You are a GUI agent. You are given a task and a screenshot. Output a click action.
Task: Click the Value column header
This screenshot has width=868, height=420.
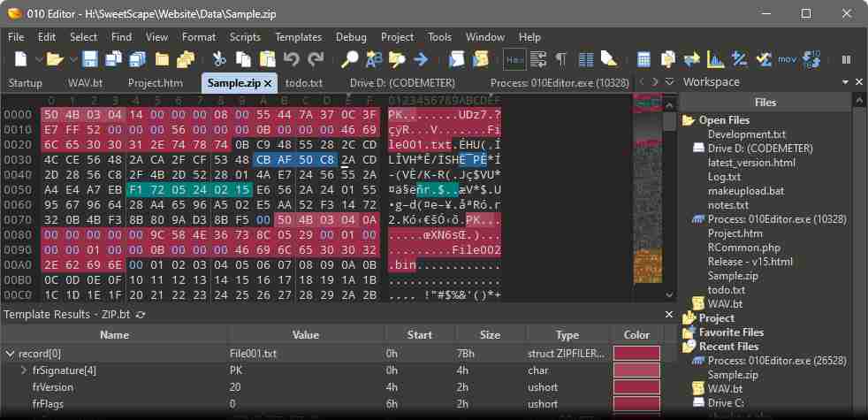(x=305, y=335)
